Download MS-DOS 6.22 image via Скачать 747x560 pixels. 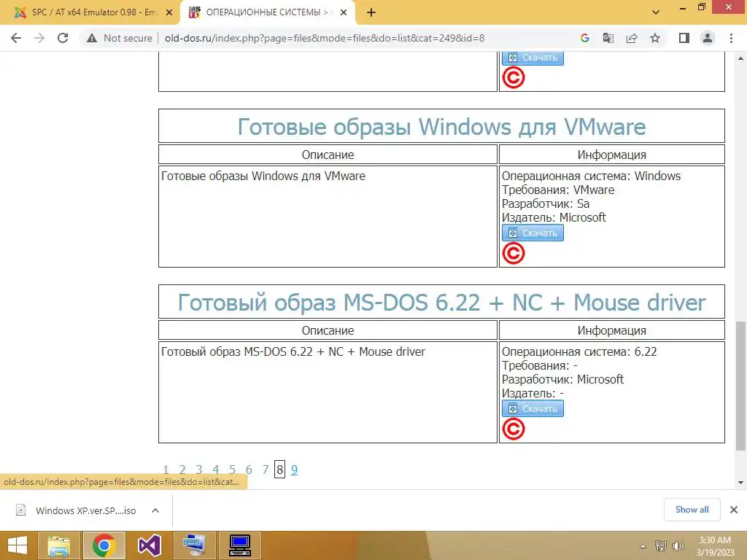(533, 408)
